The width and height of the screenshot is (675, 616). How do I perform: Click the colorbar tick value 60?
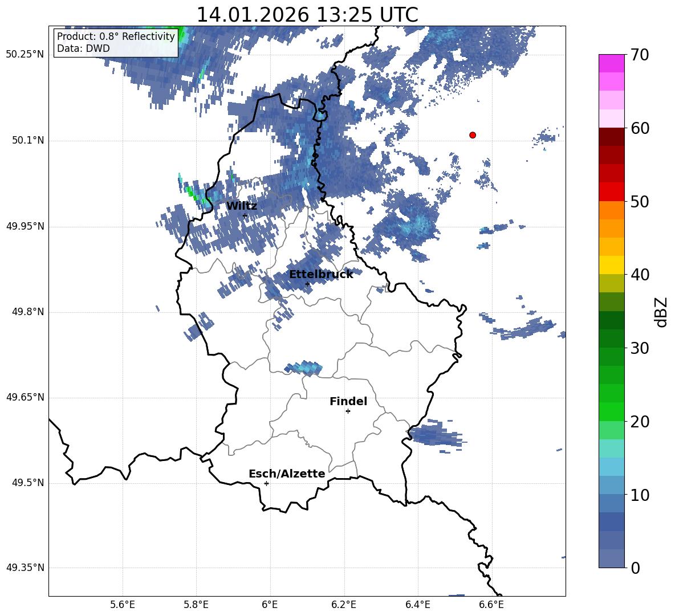pos(640,128)
